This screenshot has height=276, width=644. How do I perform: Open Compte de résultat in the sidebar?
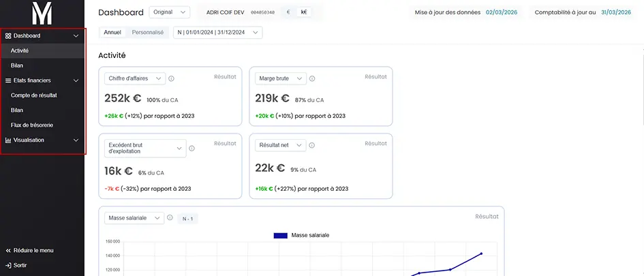(34, 95)
